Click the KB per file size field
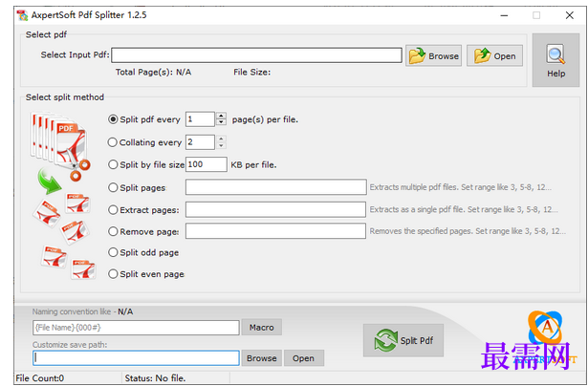Image resolution: width=588 pixels, height=386 pixels. (207, 164)
